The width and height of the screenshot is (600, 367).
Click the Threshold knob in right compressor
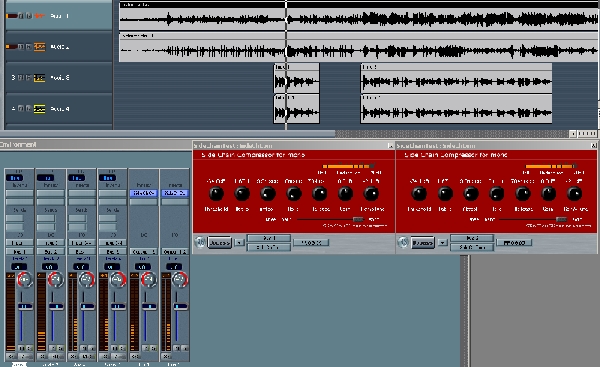click(419, 194)
